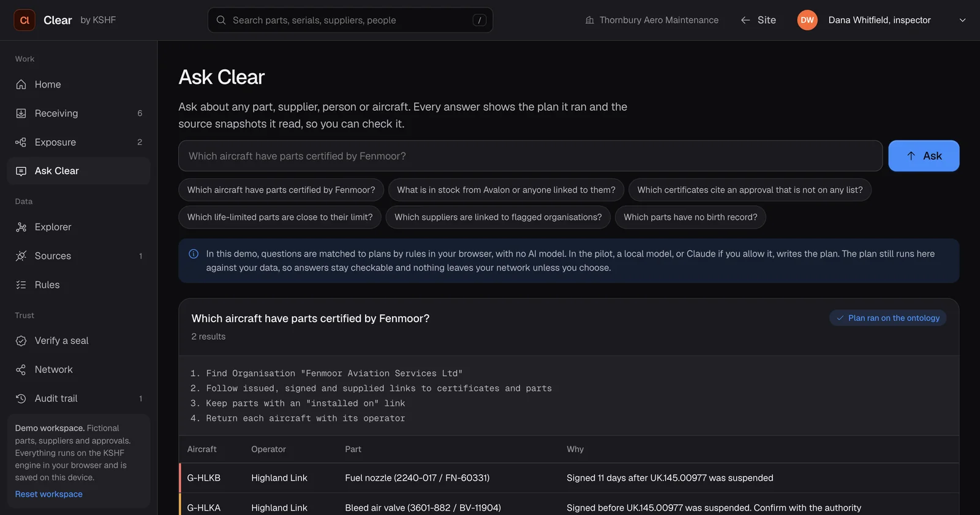This screenshot has height=515, width=980.
Task: Click the Bleed air valve part cell
Action: [x=423, y=508]
